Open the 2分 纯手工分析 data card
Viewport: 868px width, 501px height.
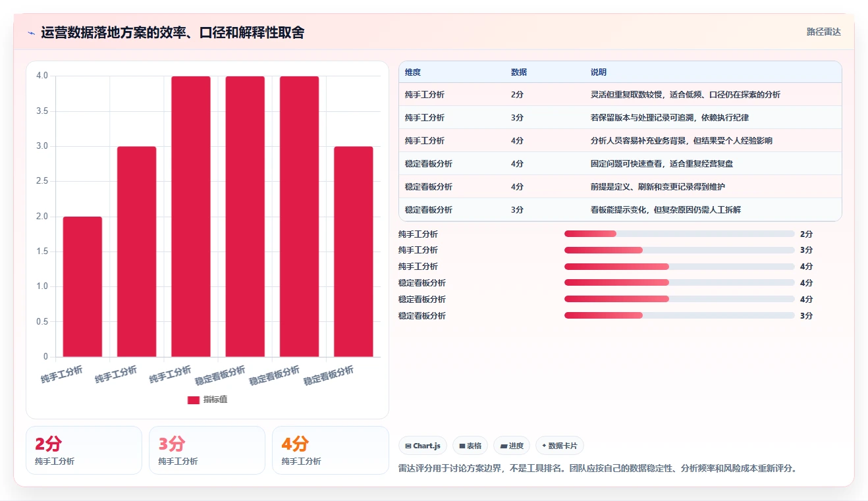[x=84, y=450]
